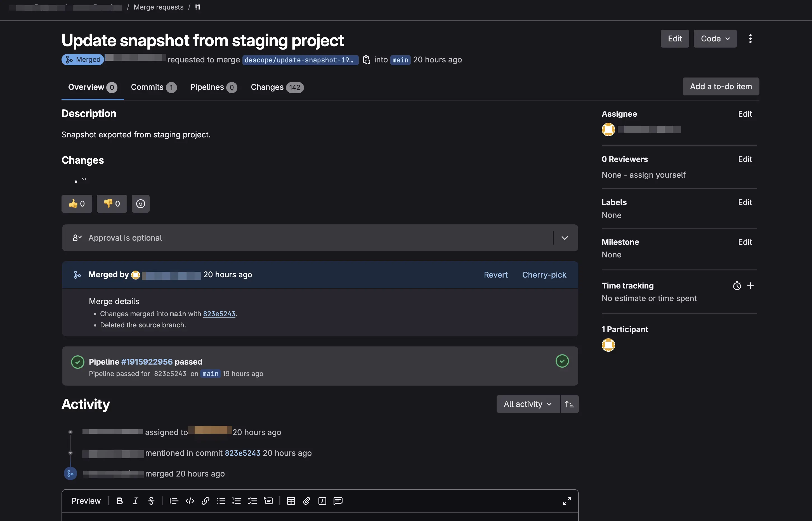Open the All activity filter dropdown
812x521 pixels.
[x=527, y=404]
